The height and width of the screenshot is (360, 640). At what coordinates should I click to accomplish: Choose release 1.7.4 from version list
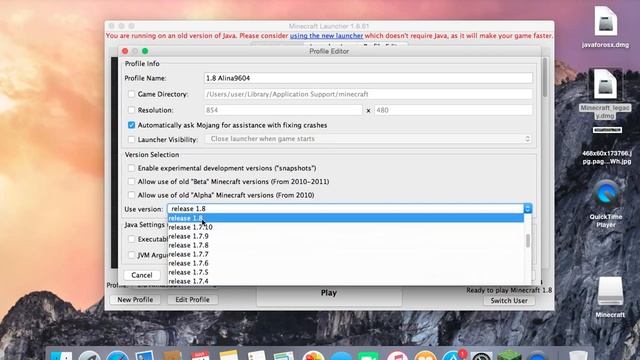(x=346, y=281)
